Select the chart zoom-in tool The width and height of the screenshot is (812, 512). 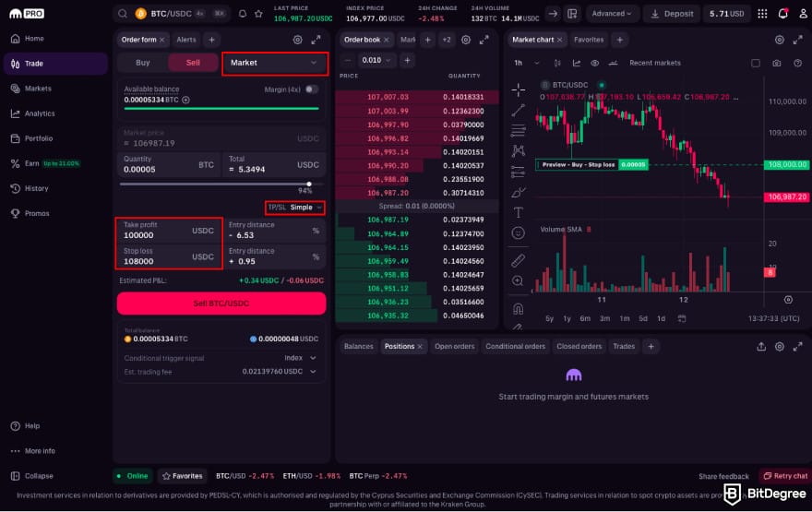tap(518, 280)
